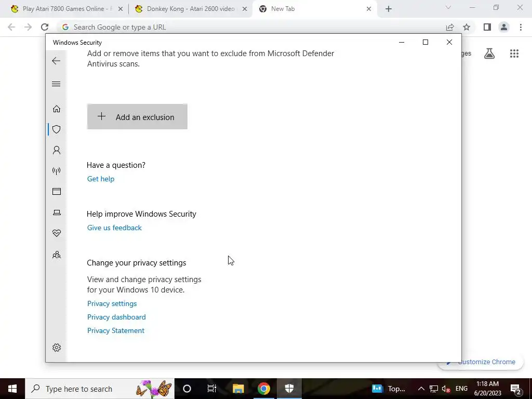Open Chrome three-dot menu
The image size is (532, 399).
[x=521, y=27]
